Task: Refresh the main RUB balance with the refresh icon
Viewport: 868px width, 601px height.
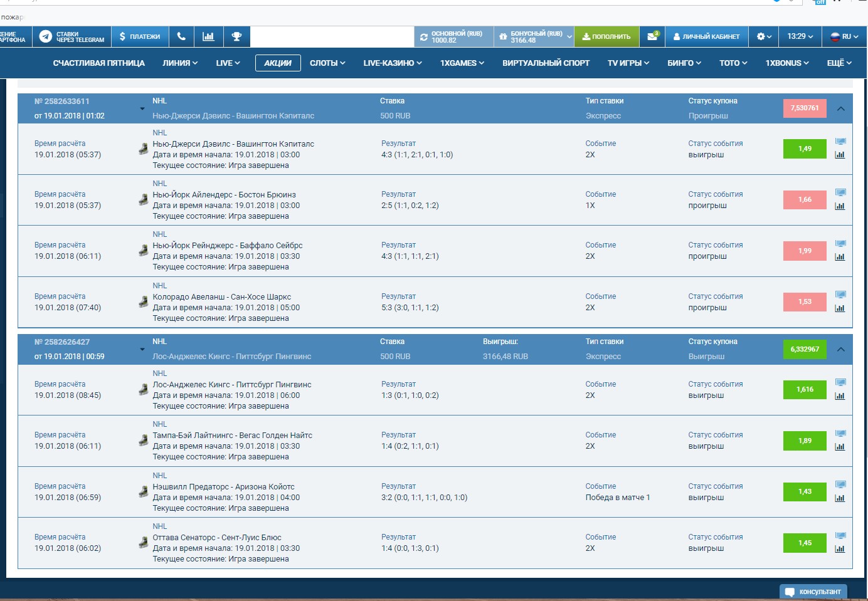Action: point(424,36)
